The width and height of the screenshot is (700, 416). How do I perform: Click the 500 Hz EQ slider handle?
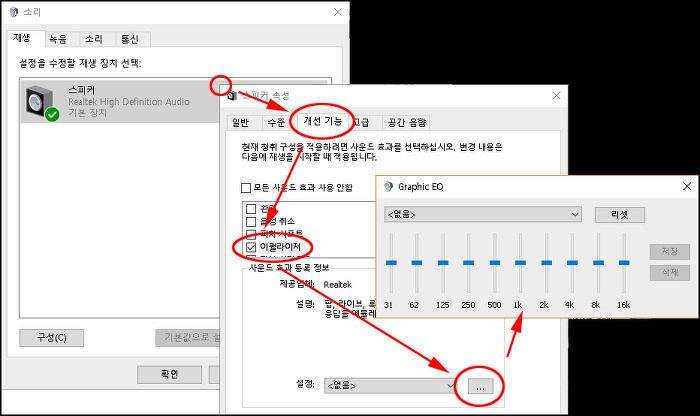[x=495, y=263]
